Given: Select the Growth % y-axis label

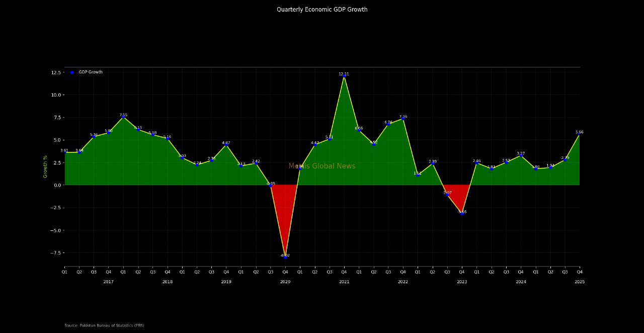Looking at the screenshot, I should [45, 166].
